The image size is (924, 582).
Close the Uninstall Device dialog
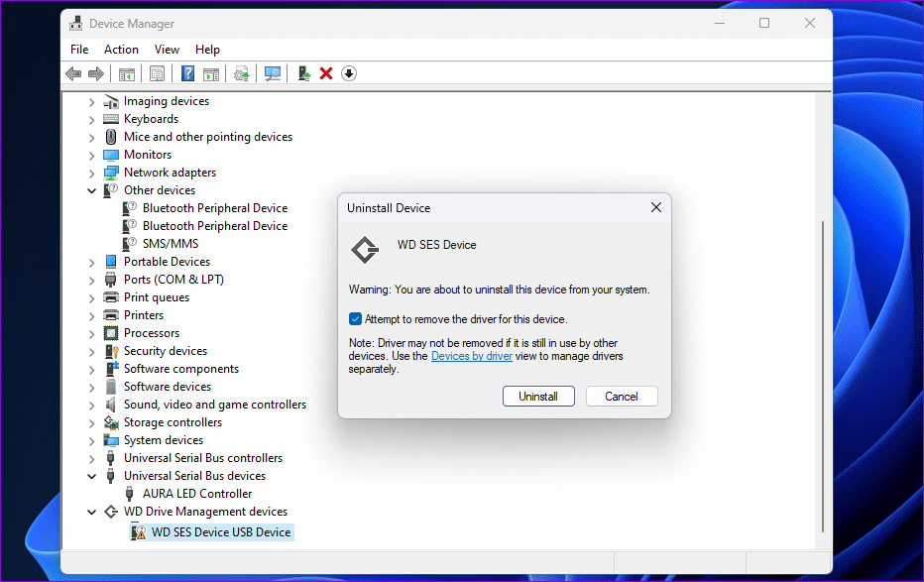click(x=656, y=207)
